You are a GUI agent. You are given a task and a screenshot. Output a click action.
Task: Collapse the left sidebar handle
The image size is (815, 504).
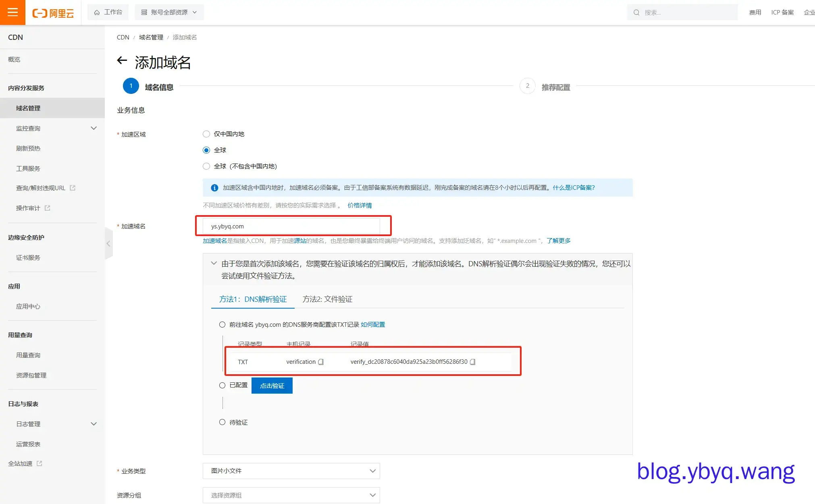(x=108, y=244)
